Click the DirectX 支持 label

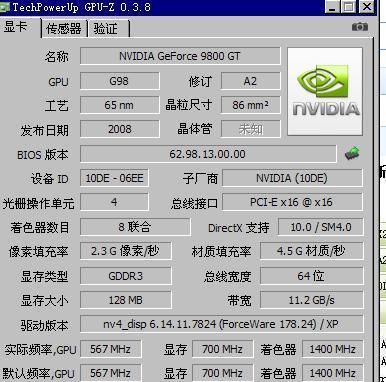pyautogui.click(x=239, y=228)
